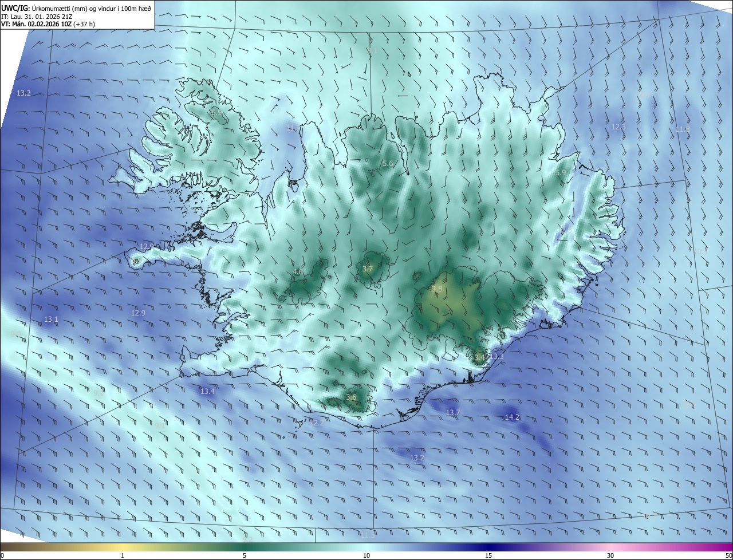The height and width of the screenshot is (560, 733).
Task: Click the 13.4 value label
Action: [x=207, y=391]
